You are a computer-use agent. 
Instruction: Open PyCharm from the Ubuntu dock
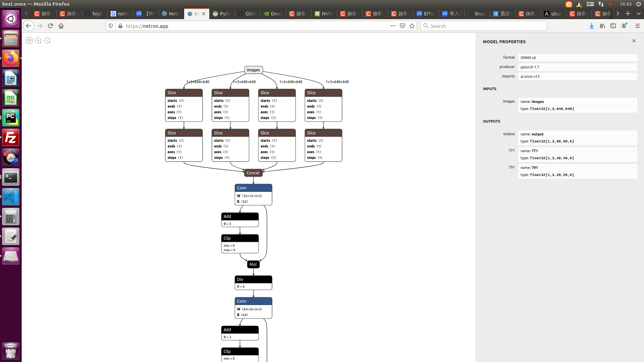11,118
